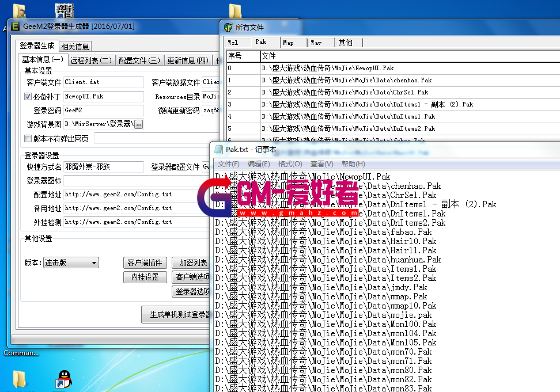Open the QQ penguin desktop shortcut
This screenshot has height=392, width=560.
tap(64, 379)
